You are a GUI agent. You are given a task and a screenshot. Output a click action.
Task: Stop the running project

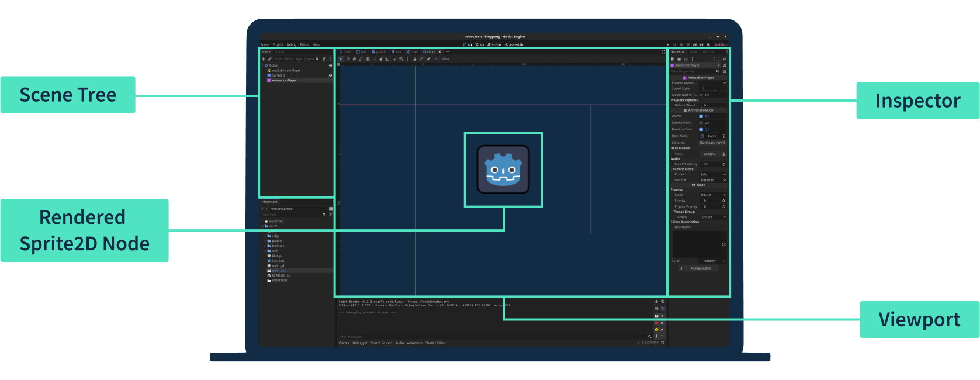tap(681, 44)
